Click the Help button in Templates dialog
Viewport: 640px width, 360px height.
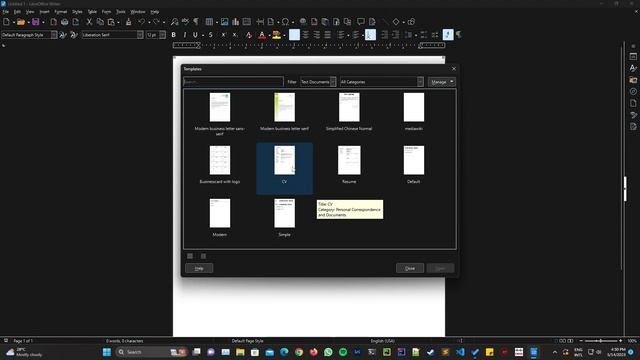click(x=199, y=268)
